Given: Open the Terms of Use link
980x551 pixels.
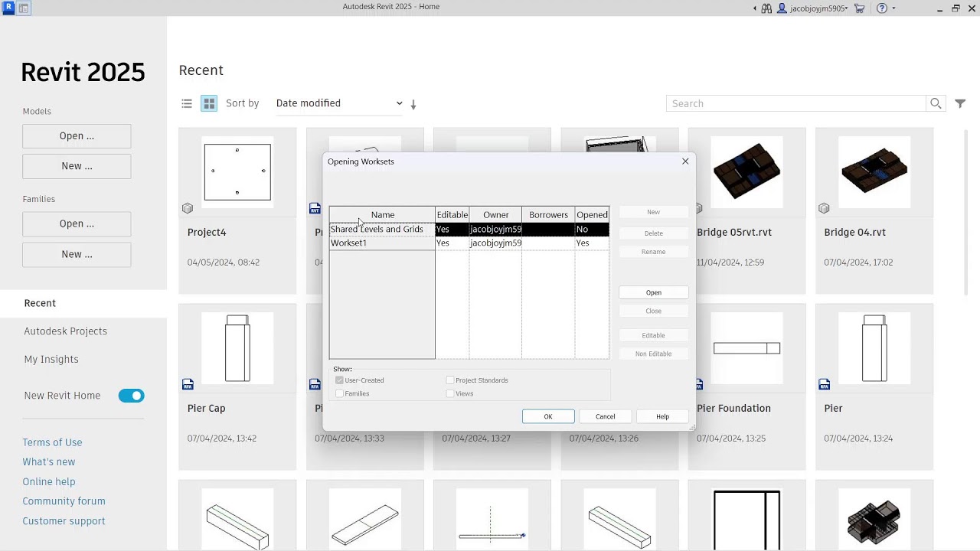Looking at the screenshot, I should [x=52, y=442].
